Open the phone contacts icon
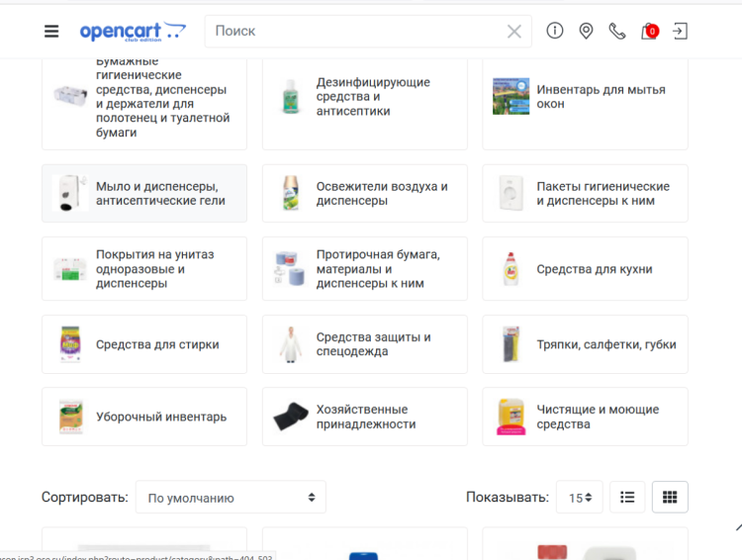This screenshot has width=742, height=560. coord(617,32)
